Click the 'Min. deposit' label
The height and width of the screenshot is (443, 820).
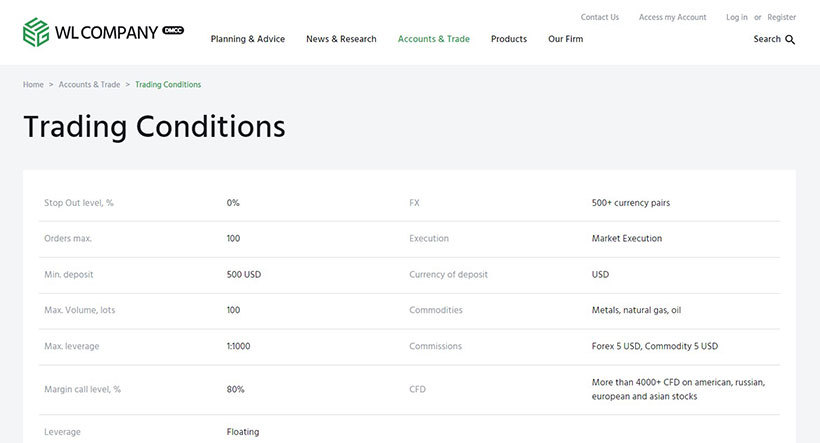click(x=69, y=275)
